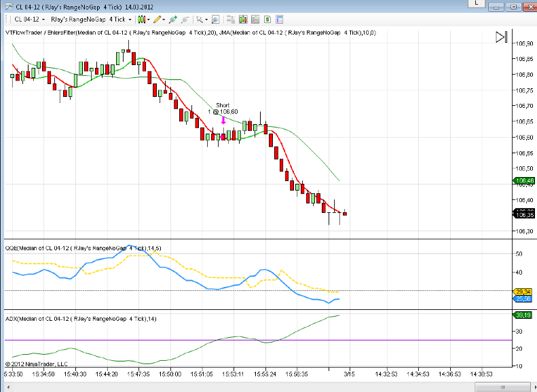Click the jump-to-latest-bar arrow on chart
The width and height of the screenshot is (537, 392).
tap(502, 37)
